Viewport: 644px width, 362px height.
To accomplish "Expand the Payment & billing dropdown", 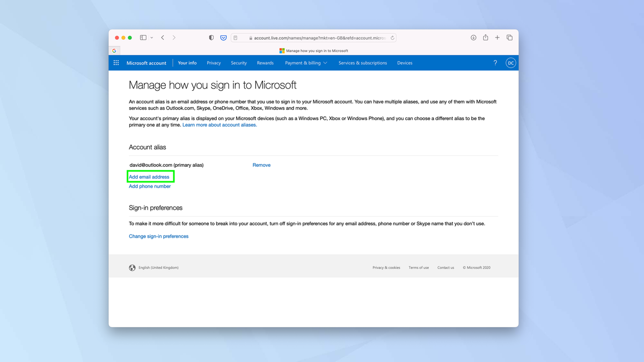I will 306,63.
